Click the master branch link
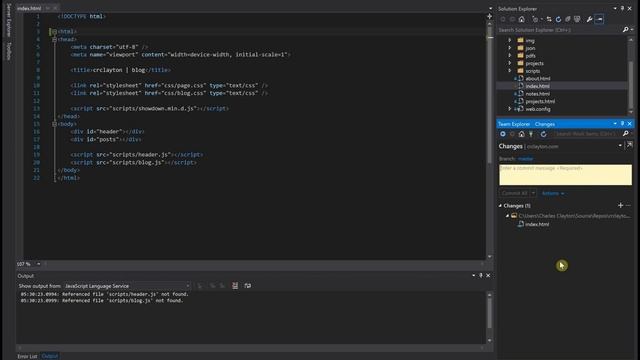Image resolution: width=640 pixels, height=360 pixels. coord(526,159)
